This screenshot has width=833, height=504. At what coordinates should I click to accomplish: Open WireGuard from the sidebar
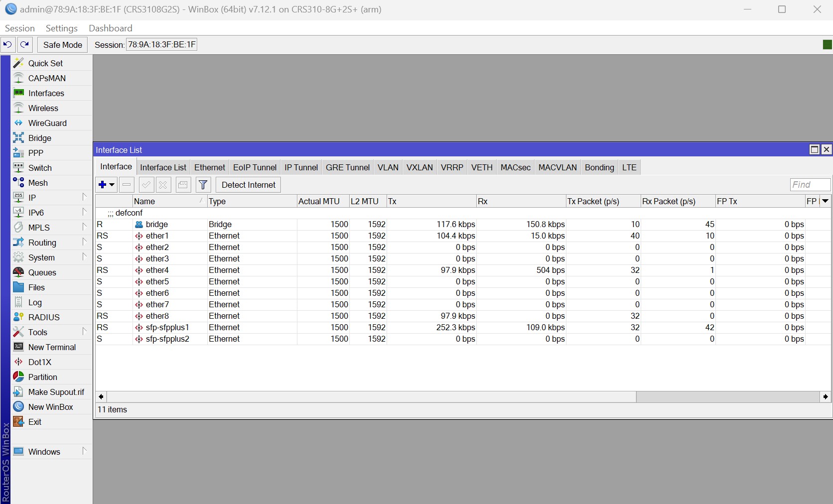[47, 123]
